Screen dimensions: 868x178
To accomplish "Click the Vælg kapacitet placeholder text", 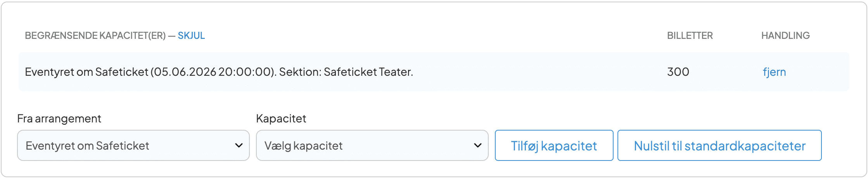I will [303, 146].
